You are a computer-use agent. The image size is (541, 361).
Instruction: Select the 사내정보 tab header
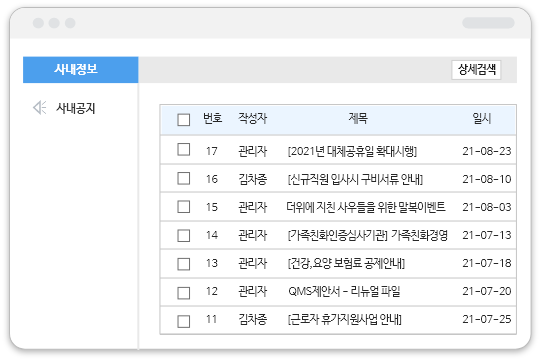click(80, 70)
